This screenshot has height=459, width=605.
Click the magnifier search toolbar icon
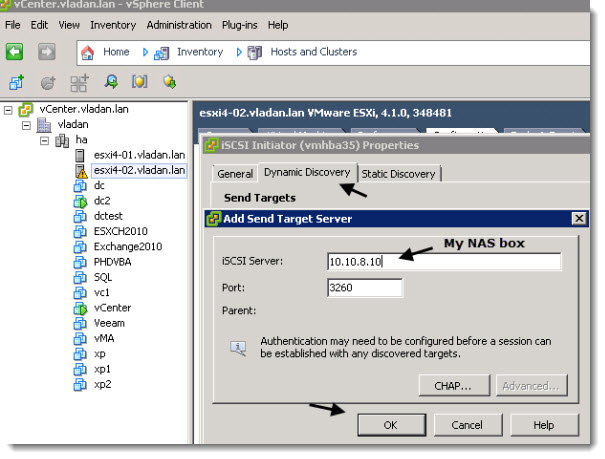[111, 82]
